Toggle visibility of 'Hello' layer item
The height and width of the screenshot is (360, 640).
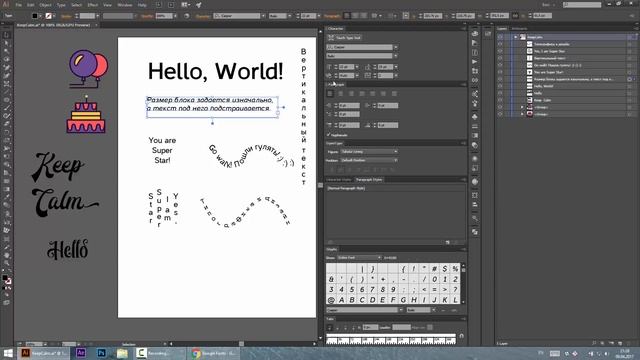[x=500, y=93]
